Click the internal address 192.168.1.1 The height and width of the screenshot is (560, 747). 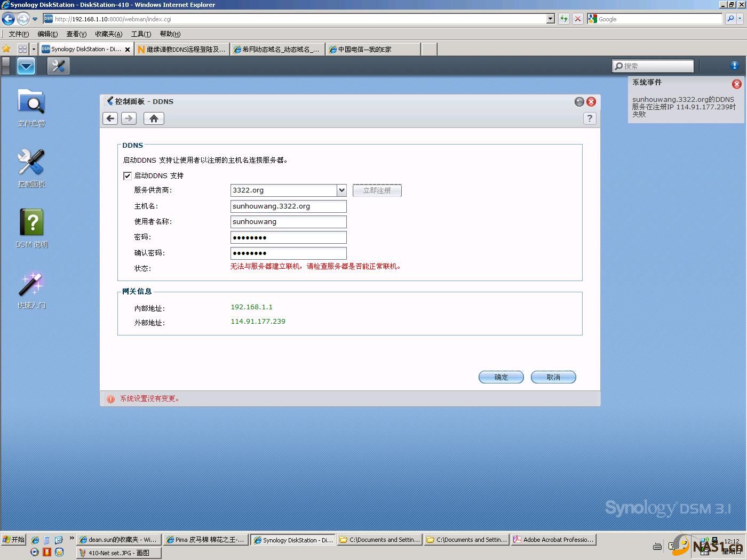(251, 307)
